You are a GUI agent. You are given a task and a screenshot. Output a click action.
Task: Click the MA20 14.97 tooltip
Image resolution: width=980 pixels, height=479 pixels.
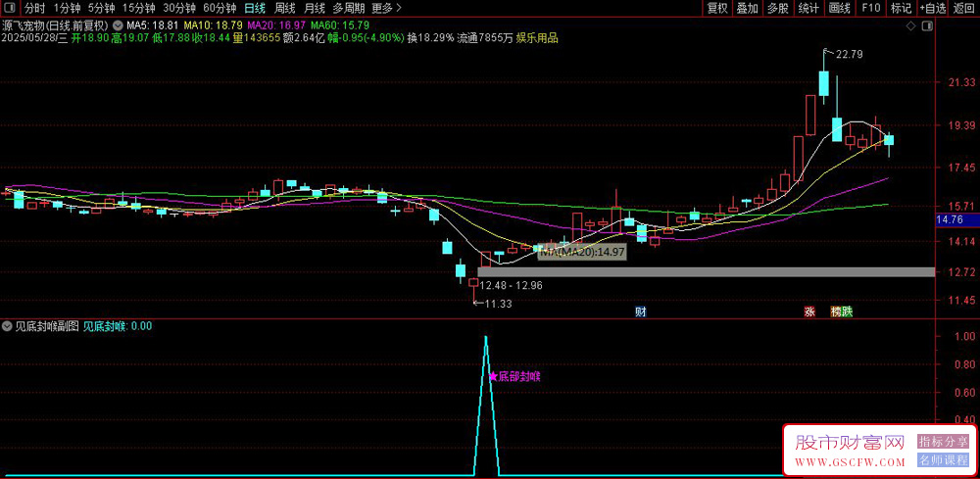click(x=582, y=252)
